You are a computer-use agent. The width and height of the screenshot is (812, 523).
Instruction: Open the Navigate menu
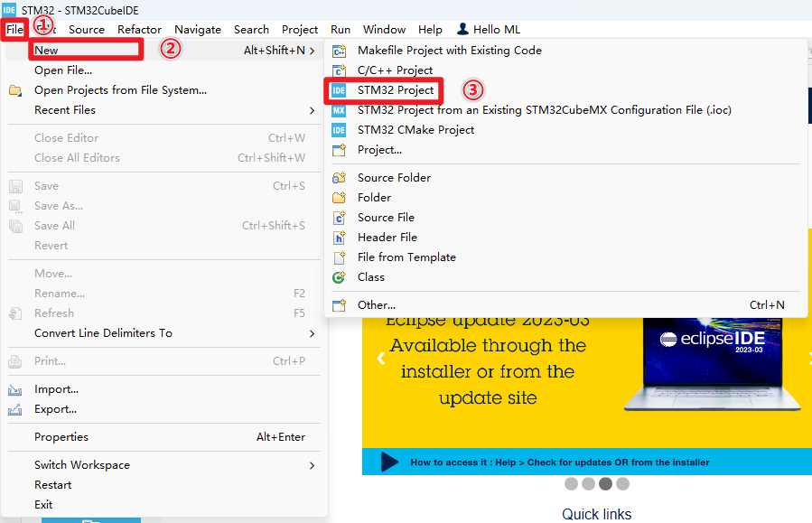click(x=198, y=30)
